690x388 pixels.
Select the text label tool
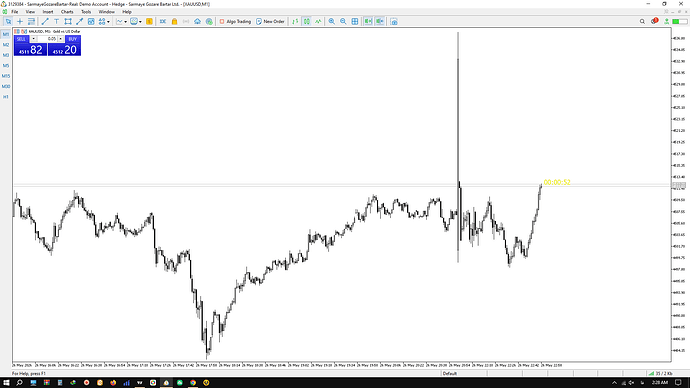pyautogui.click(x=56, y=21)
